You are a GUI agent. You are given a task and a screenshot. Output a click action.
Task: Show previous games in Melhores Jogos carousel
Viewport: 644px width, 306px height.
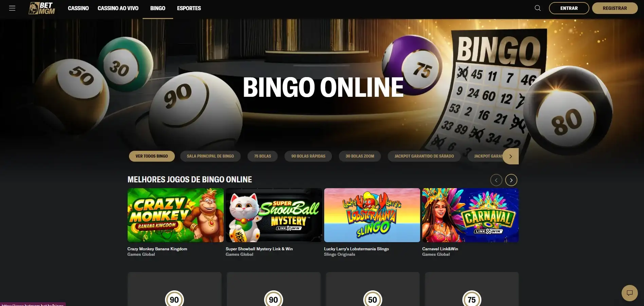496,180
